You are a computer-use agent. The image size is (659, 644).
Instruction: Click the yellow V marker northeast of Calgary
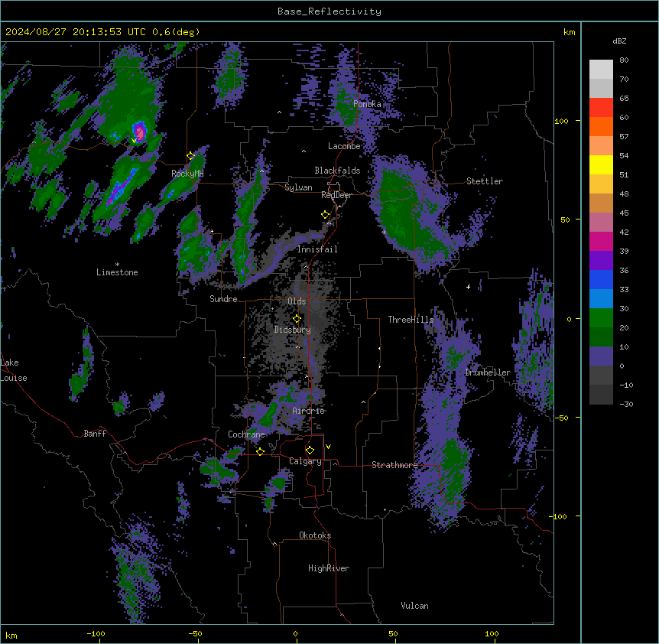328,447
